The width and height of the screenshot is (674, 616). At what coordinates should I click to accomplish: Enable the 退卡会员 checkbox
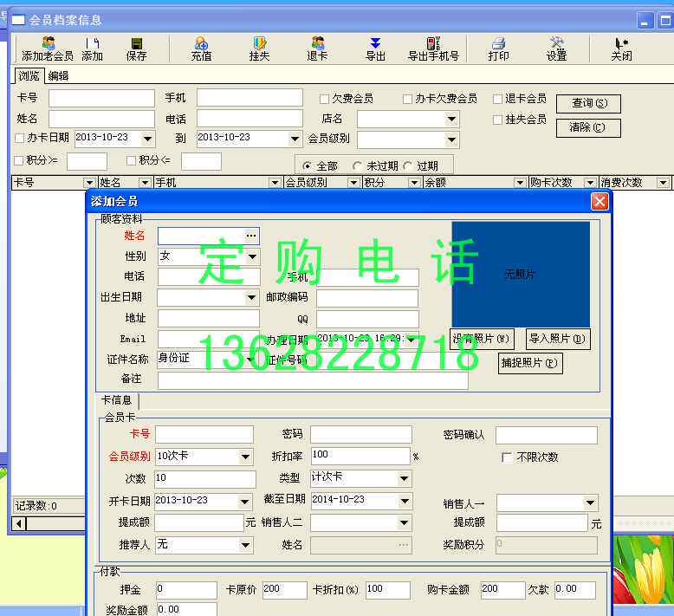point(497,100)
